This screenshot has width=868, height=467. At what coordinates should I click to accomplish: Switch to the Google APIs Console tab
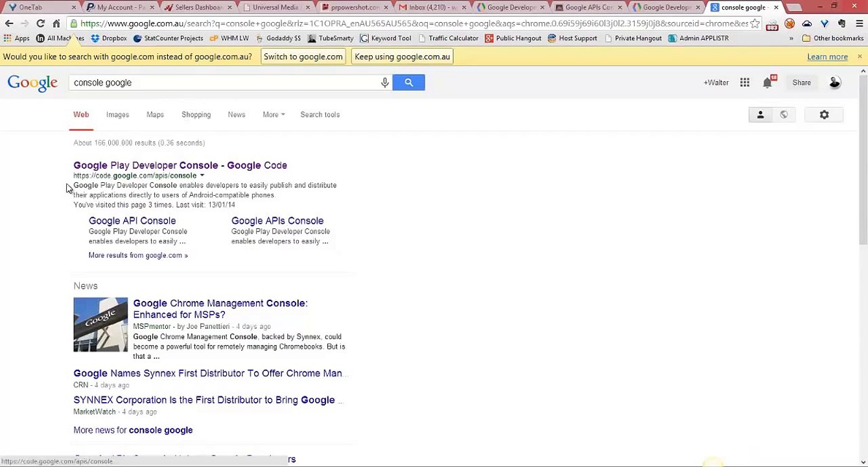588,7
